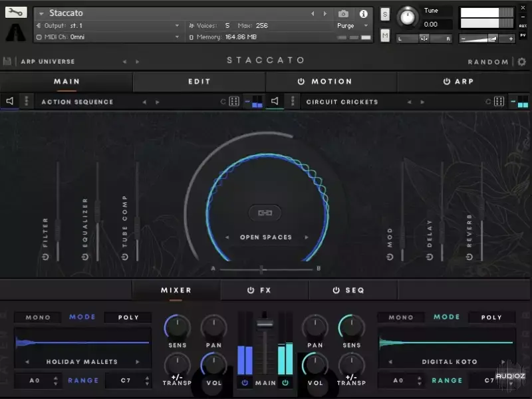Image resolution: width=532 pixels, height=399 pixels.
Task: Select the FX tab
Action: click(x=265, y=290)
